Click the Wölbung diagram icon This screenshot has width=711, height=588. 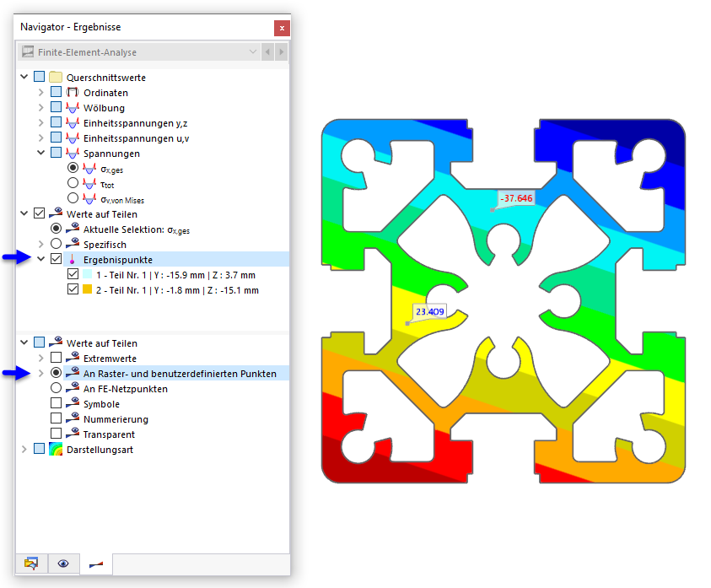click(x=73, y=107)
